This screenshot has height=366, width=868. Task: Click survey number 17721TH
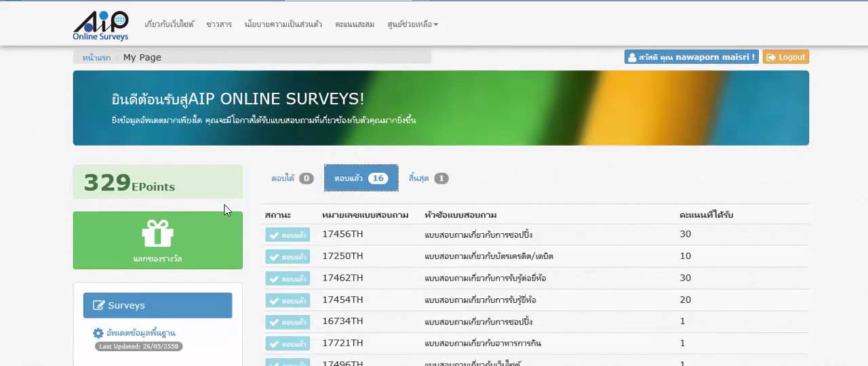pyautogui.click(x=342, y=343)
